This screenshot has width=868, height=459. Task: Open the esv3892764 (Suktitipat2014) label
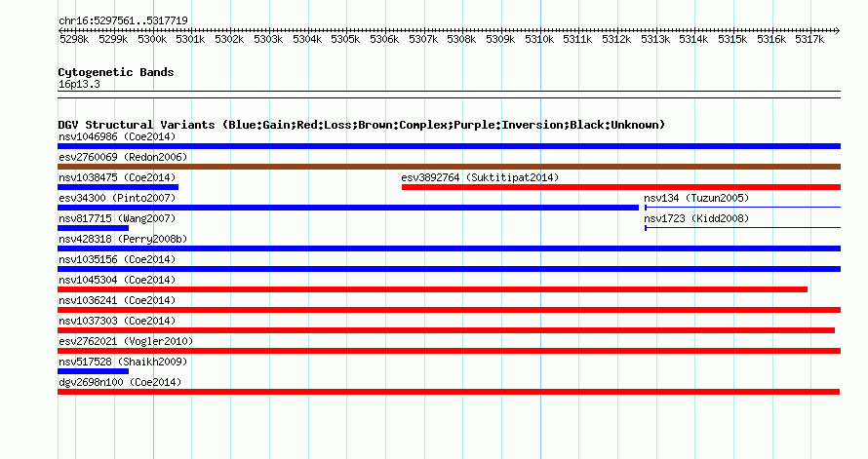(480, 177)
